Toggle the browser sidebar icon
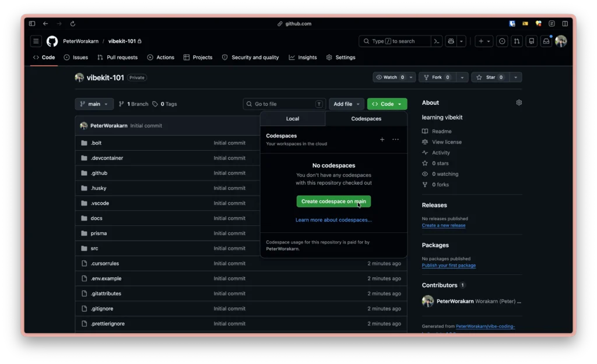 (32, 23)
